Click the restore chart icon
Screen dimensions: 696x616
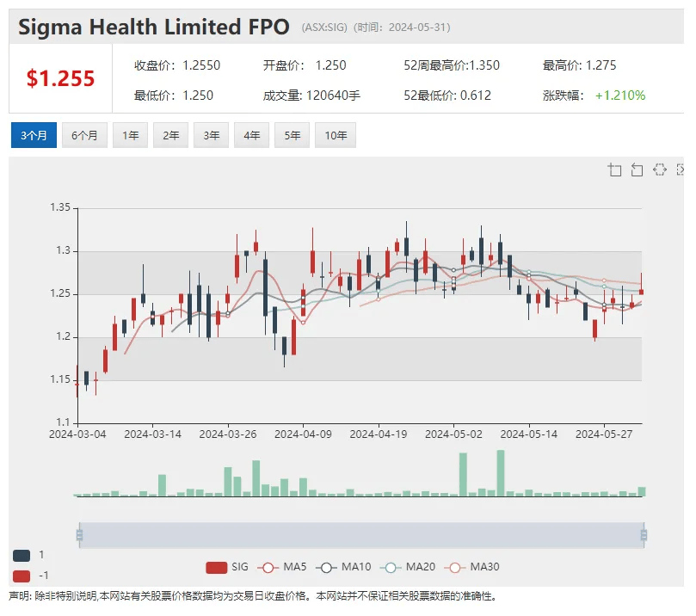660,169
